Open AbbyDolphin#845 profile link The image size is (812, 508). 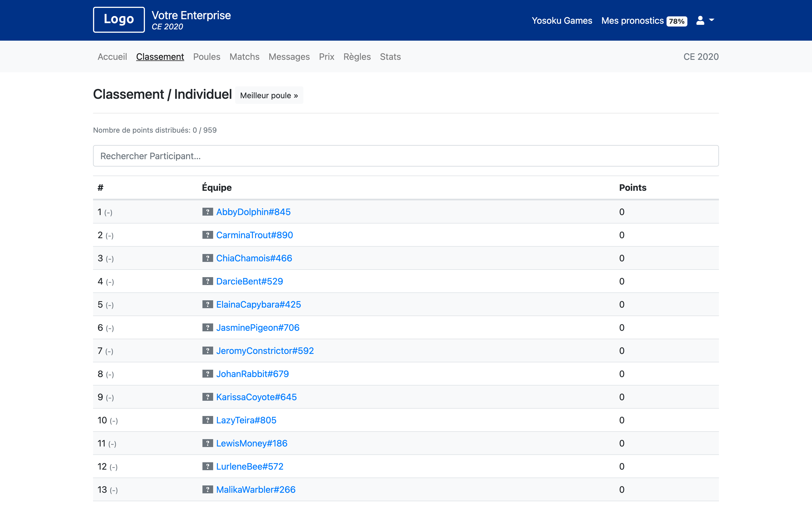tap(253, 212)
